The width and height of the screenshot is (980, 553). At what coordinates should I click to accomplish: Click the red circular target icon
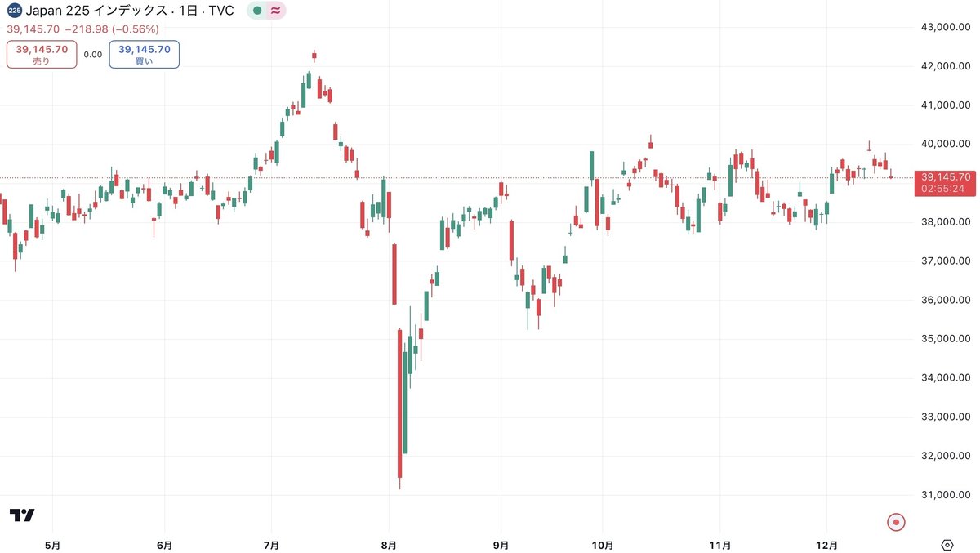point(897,521)
